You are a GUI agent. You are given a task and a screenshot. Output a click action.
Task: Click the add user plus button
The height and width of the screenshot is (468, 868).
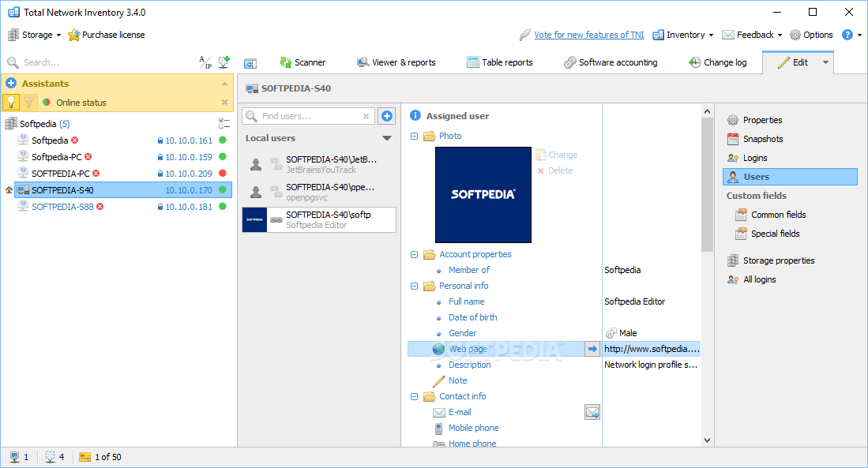point(387,116)
